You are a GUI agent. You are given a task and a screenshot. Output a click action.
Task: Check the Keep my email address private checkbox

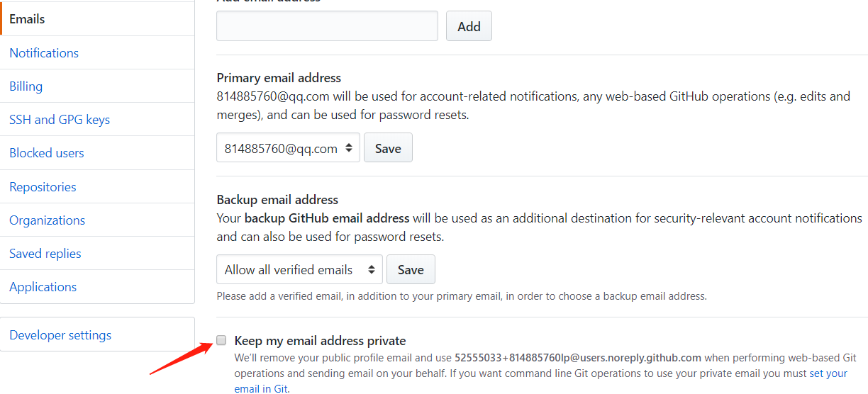221,340
